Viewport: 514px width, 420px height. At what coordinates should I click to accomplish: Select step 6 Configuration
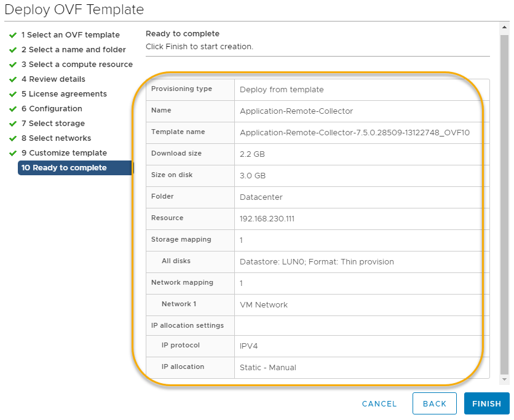(52, 109)
